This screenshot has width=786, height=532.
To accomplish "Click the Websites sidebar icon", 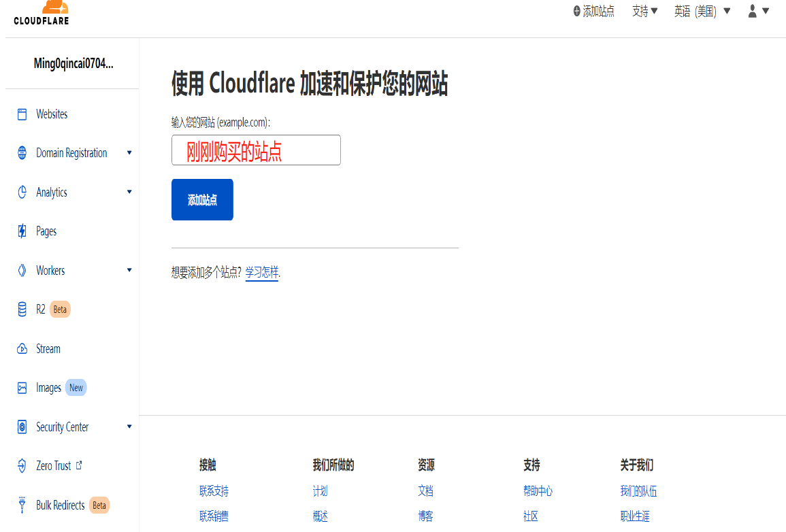I will point(22,114).
